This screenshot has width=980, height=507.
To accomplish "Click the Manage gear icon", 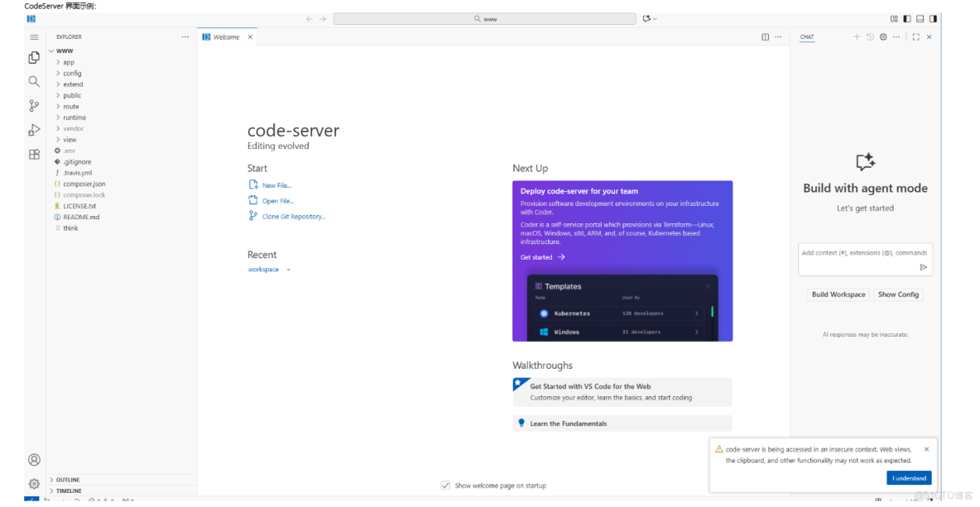I will pyautogui.click(x=33, y=483).
